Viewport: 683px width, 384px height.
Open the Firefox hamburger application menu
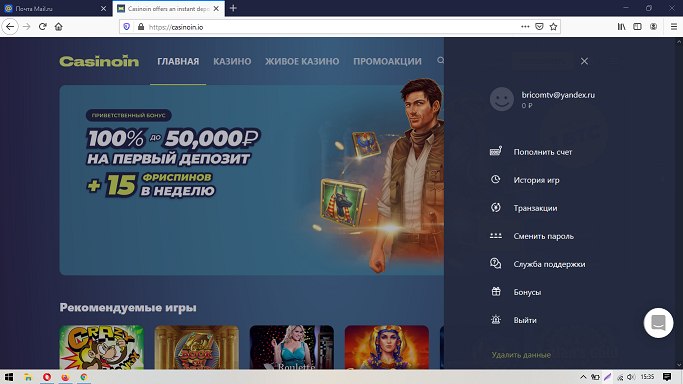[673, 27]
